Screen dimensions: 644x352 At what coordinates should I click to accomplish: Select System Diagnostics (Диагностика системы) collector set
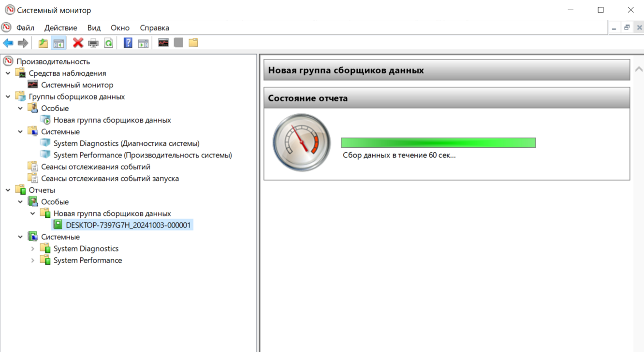coord(126,143)
